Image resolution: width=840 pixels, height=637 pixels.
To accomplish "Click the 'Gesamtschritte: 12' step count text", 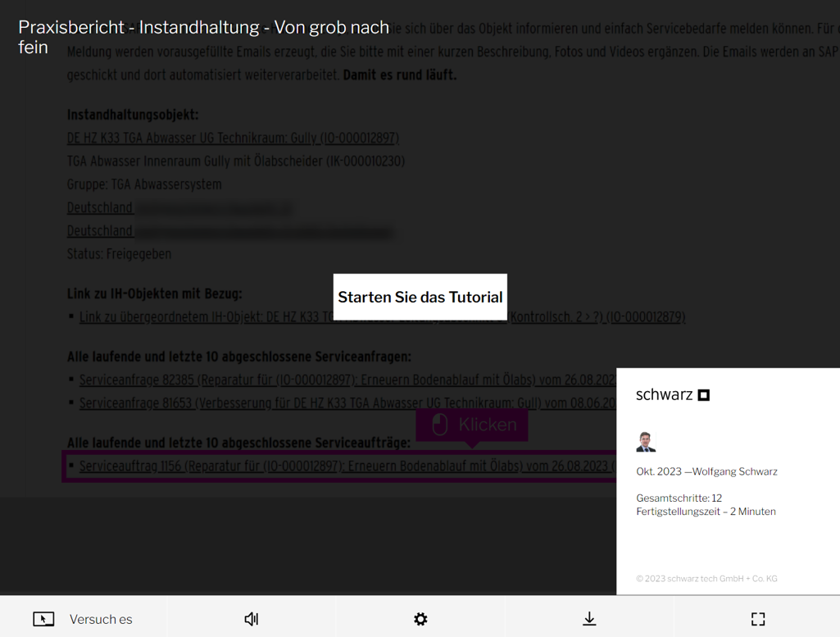I will [x=679, y=498].
